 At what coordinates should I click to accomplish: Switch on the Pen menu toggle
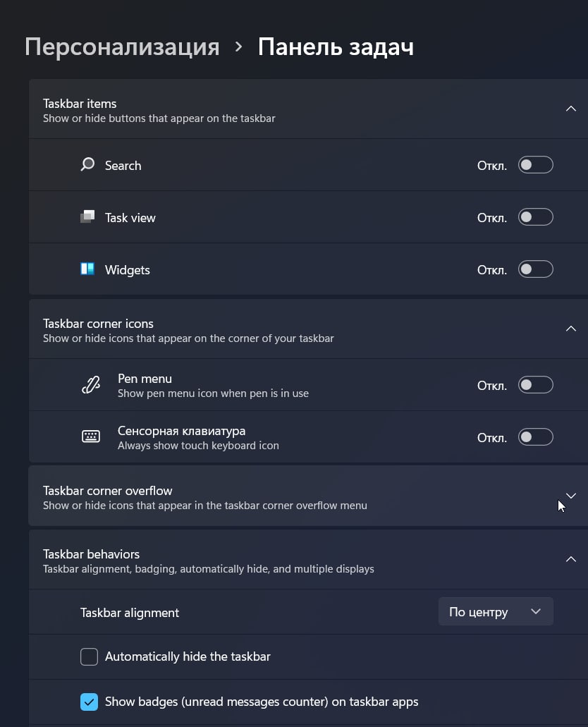536,385
